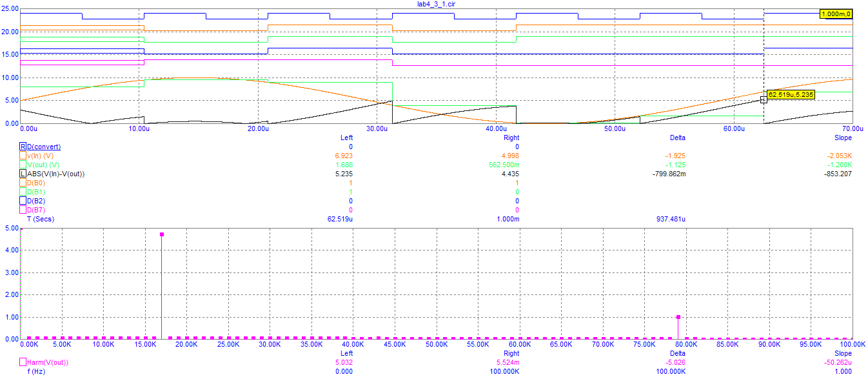Select the ABS(V(In)-V(out)) trace label
This screenshot has height=379, width=868.
(55, 174)
